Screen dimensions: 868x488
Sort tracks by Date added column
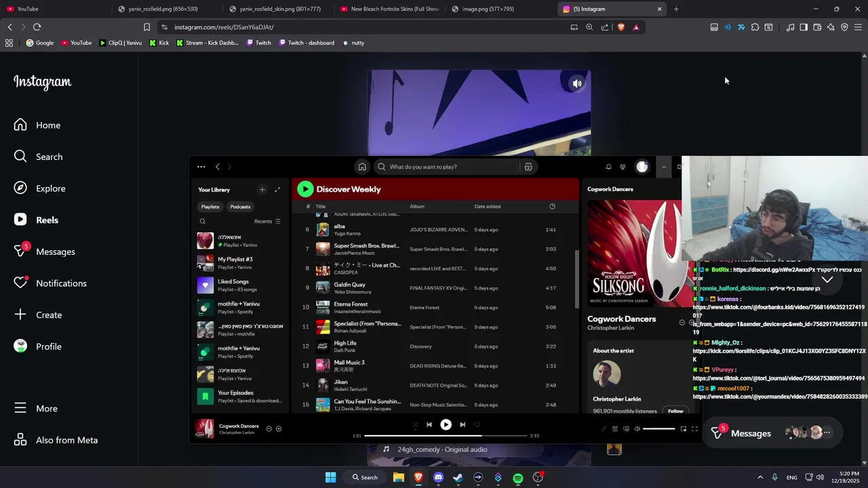tap(488, 207)
